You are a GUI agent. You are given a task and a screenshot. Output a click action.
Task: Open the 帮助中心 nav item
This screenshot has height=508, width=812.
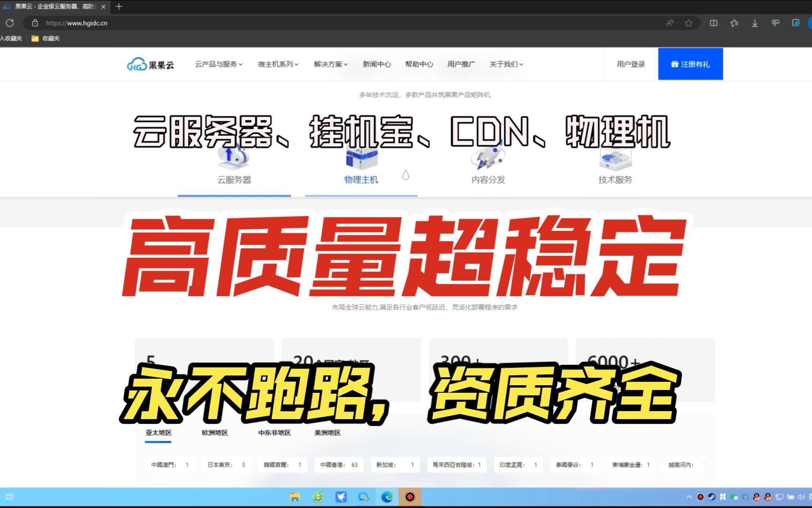pos(419,64)
